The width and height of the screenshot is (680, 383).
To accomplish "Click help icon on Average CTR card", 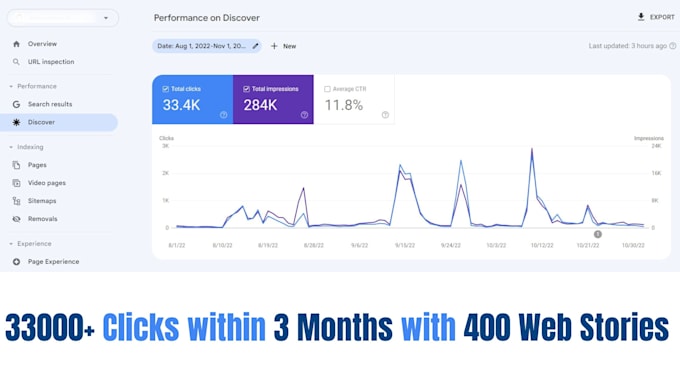I will (x=385, y=115).
